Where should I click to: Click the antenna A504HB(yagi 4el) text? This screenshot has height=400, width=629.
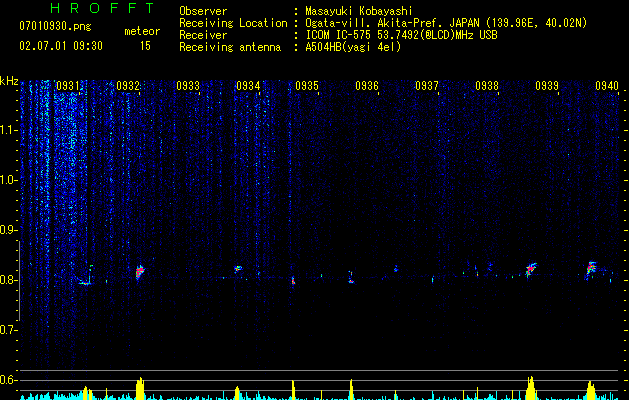point(353,47)
